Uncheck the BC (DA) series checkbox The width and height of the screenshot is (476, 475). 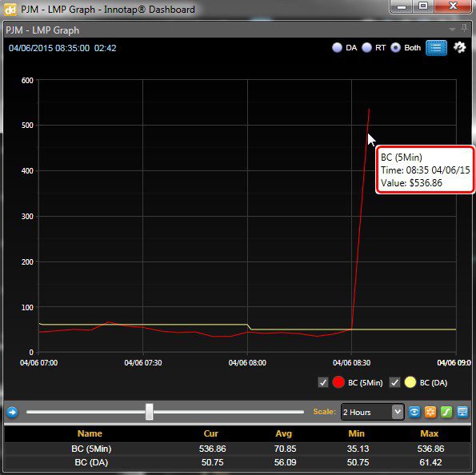[394, 382]
